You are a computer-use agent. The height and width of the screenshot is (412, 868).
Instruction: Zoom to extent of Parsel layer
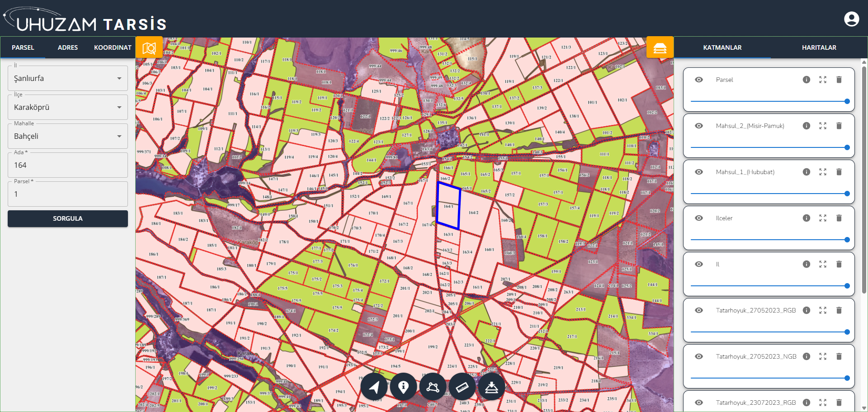click(823, 80)
